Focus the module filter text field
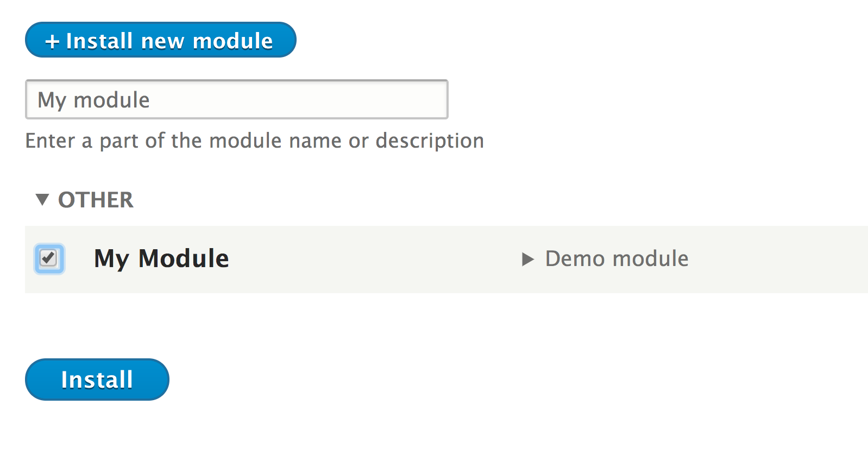Viewport: 868px width, 468px height. click(x=236, y=99)
